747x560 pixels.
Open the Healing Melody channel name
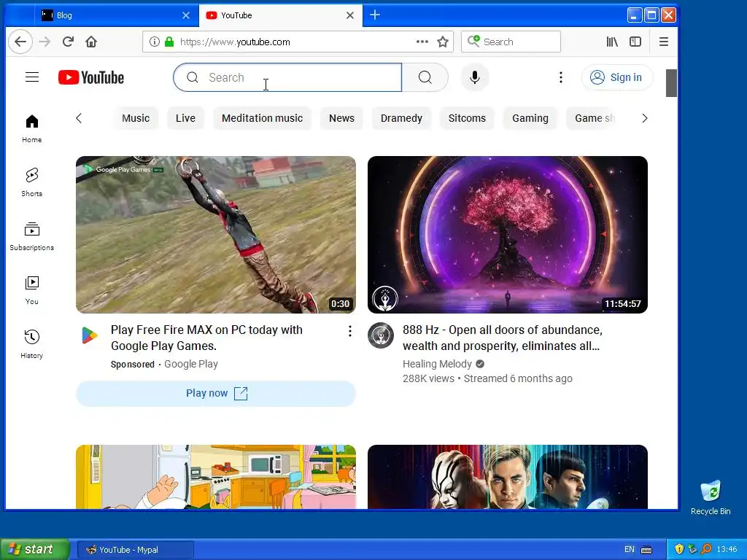pos(437,364)
